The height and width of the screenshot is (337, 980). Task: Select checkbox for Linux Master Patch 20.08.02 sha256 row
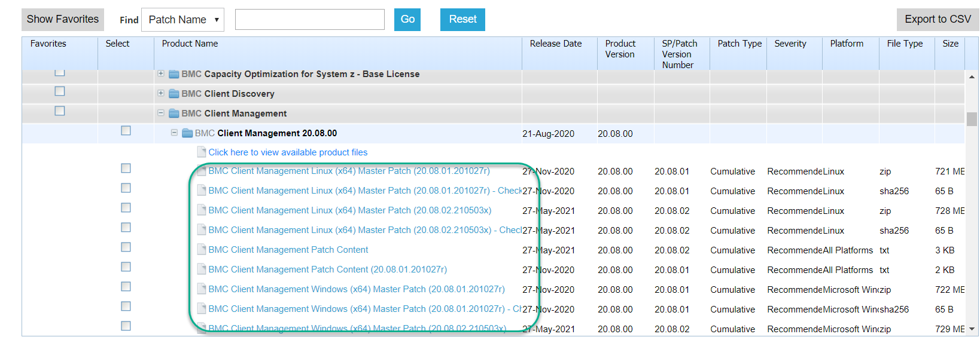pos(126,228)
